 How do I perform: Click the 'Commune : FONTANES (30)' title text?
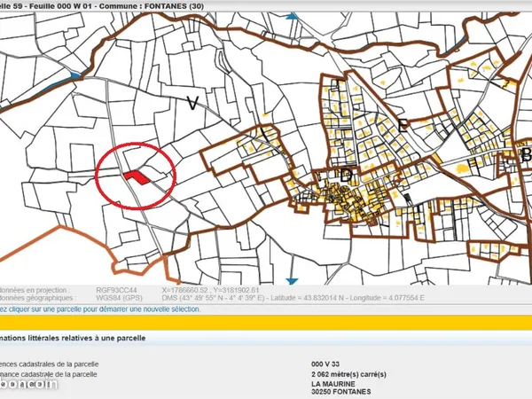[x=152, y=6]
